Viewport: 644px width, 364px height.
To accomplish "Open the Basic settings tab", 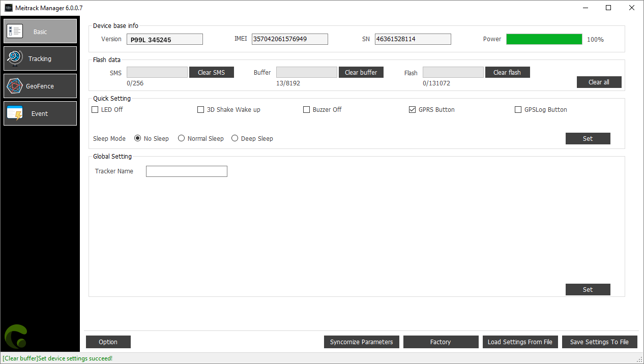I will tap(40, 31).
